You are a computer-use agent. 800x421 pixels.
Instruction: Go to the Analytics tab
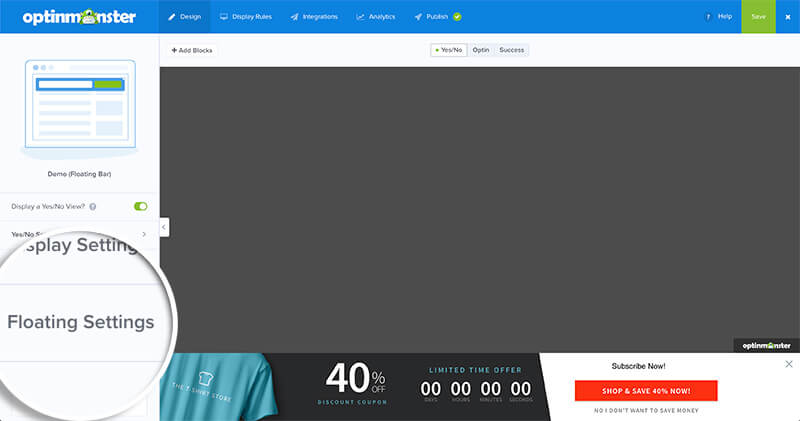(x=376, y=17)
